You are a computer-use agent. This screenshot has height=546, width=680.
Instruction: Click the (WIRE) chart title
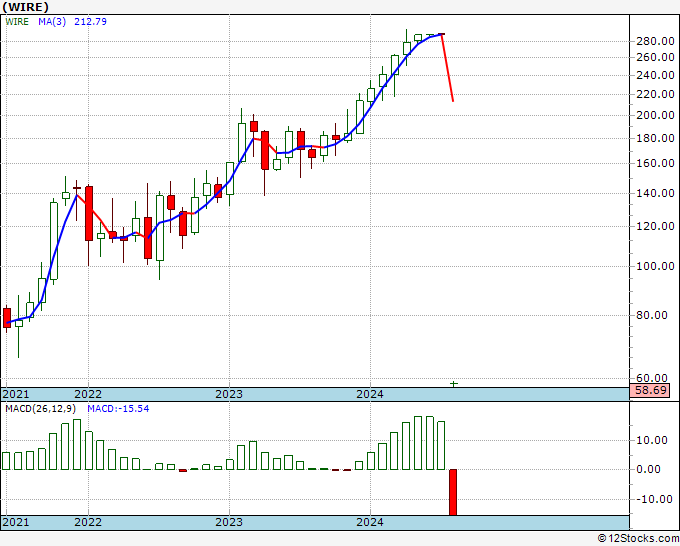(26, 7)
